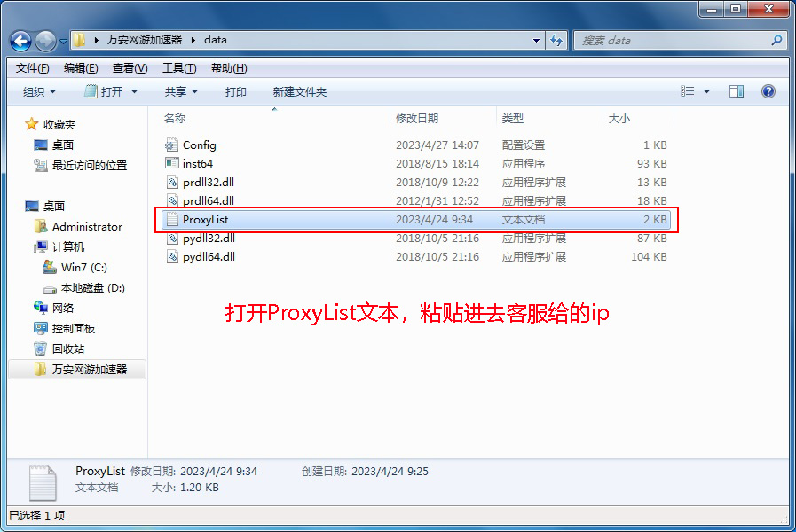Select the Config file icon

click(x=172, y=145)
